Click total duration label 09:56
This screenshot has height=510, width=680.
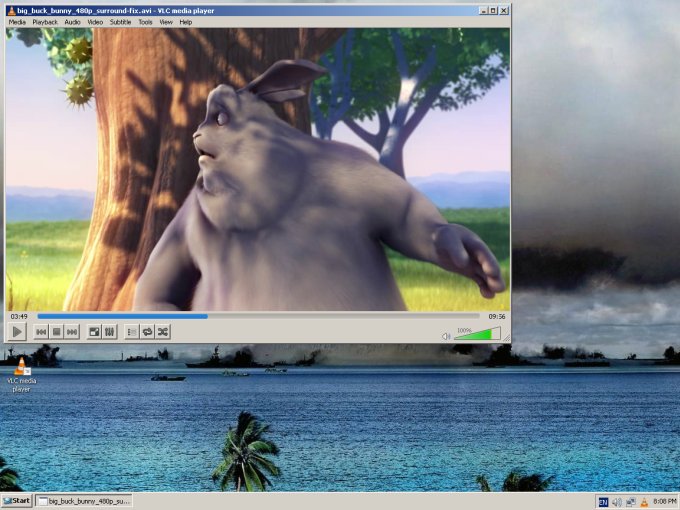[x=497, y=317]
